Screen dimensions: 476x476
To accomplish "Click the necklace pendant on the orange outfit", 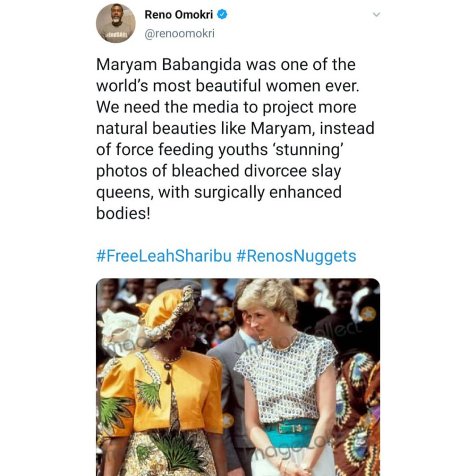I will 167,366.
